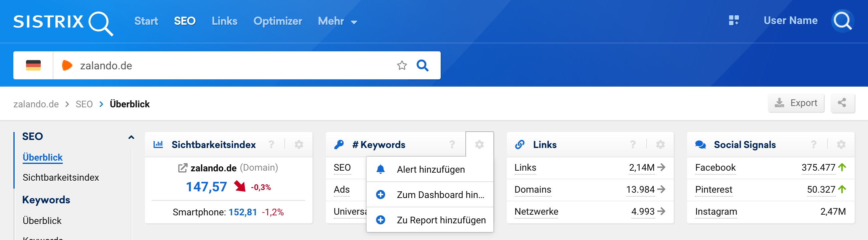Click the Pinterest row label
Image resolution: width=868 pixels, height=240 pixels.
pos(714,190)
